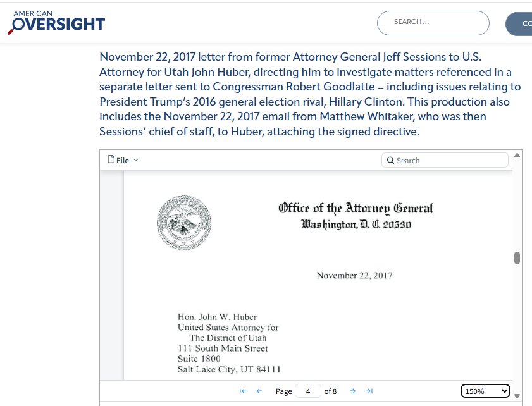Click the page number input field
532x406 pixels.
pos(308,391)
